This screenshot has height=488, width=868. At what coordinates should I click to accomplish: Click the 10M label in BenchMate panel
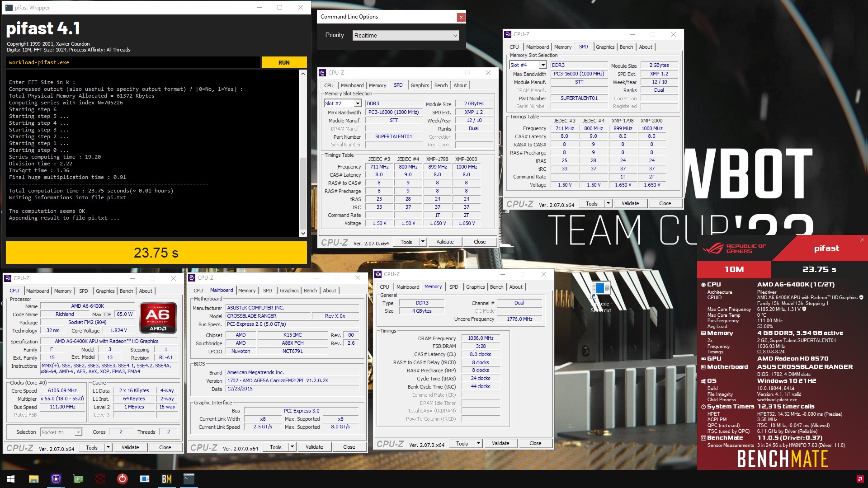coord(734,269)
